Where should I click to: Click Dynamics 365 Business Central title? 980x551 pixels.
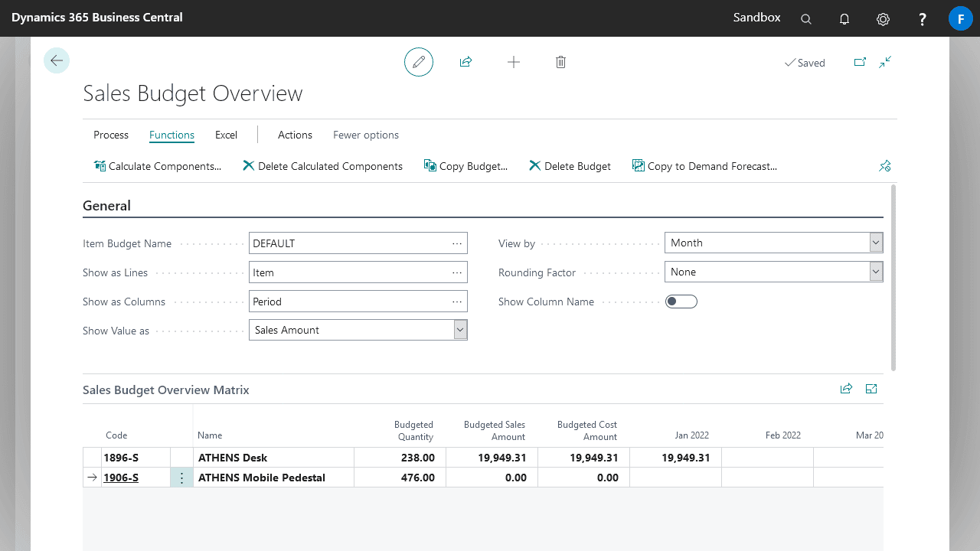(x=97, y=17)
